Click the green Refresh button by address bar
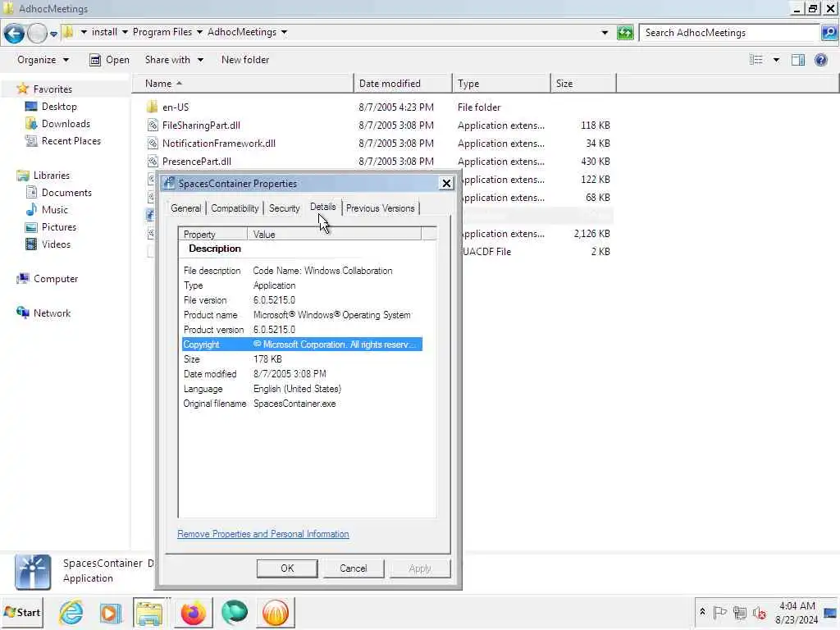The image size is (840, 630). click(625, 33)
